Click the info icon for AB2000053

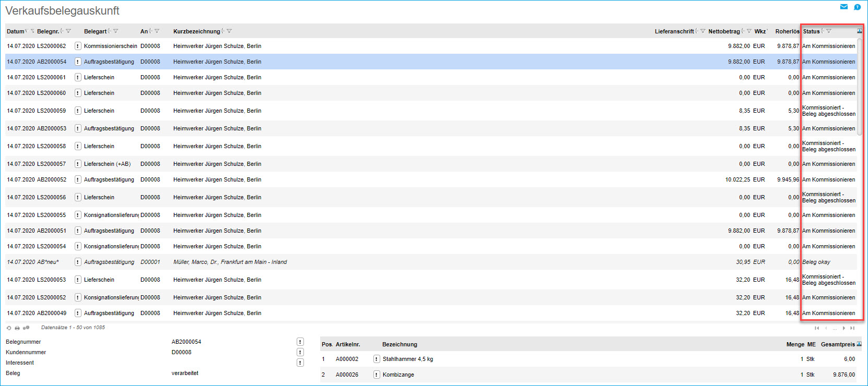pos(78,128)
